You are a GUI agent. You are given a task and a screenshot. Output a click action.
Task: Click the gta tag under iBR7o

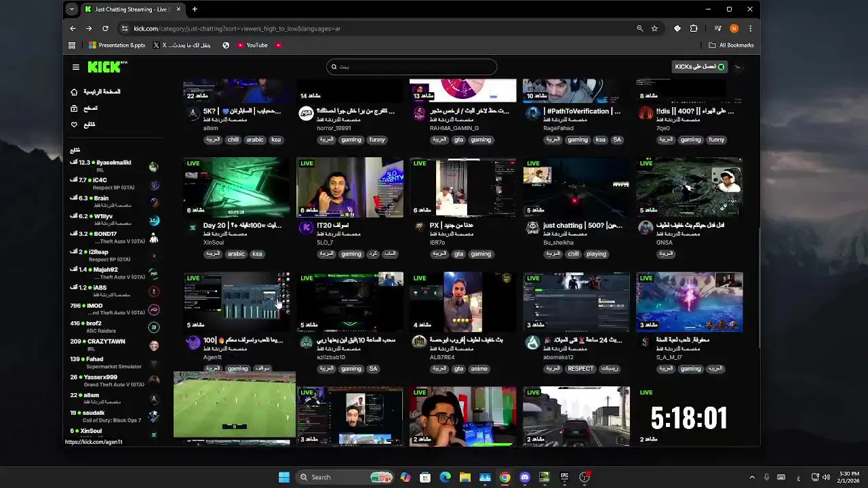pos(458,254)
